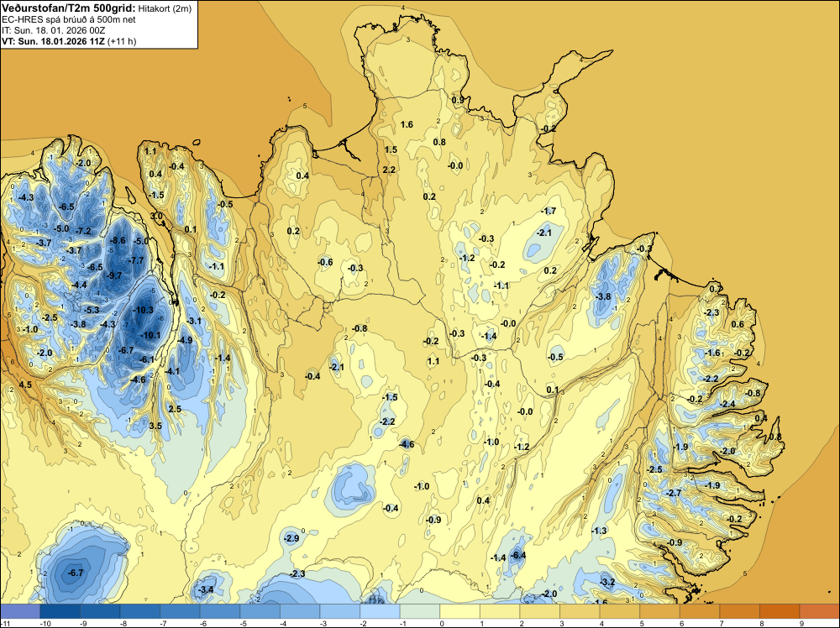
Task: Click the -0.6 temperature value
Action: 325,262
